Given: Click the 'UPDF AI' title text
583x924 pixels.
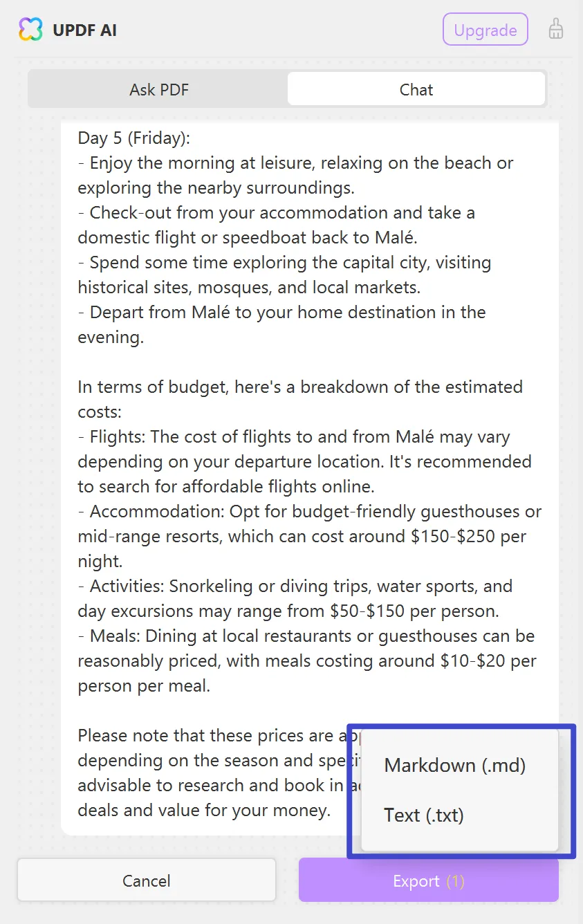Looking at the screenshot, I should tap(84, 30).
